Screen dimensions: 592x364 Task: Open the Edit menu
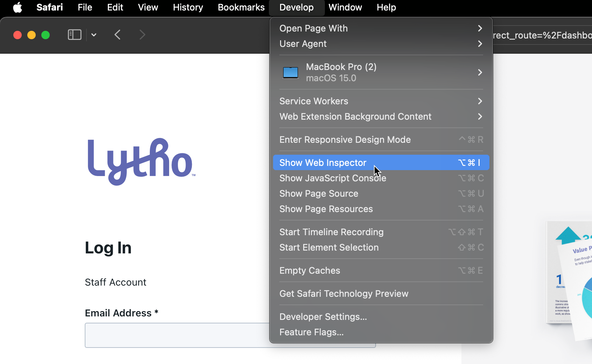pos(115,7)
